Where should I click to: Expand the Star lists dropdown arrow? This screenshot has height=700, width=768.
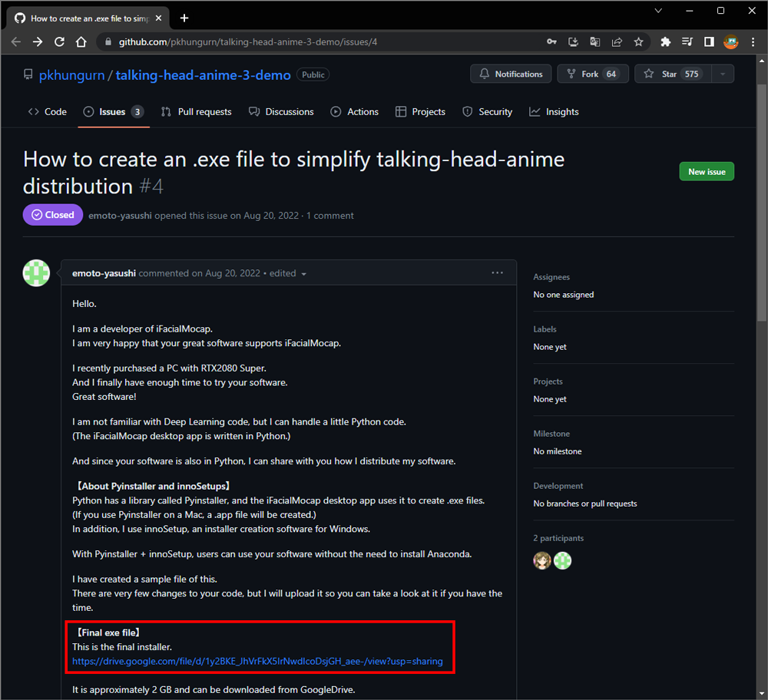click(x=722, y=74)
